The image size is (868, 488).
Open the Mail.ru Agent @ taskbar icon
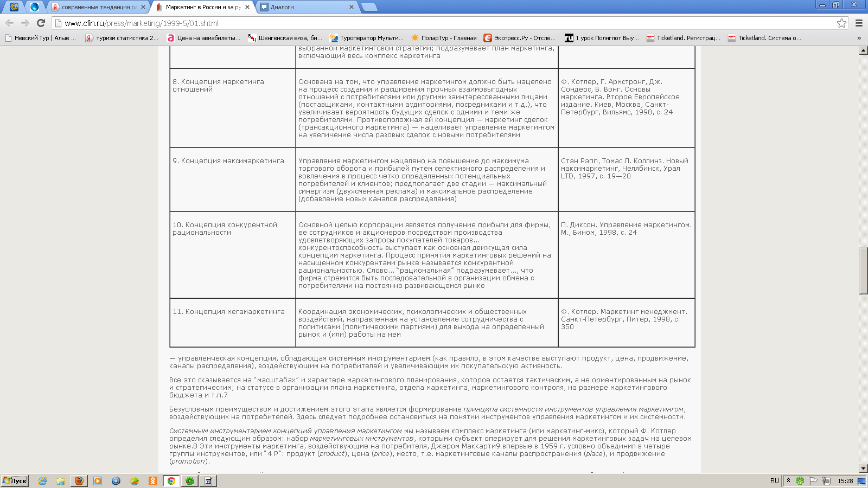(116, 481)
